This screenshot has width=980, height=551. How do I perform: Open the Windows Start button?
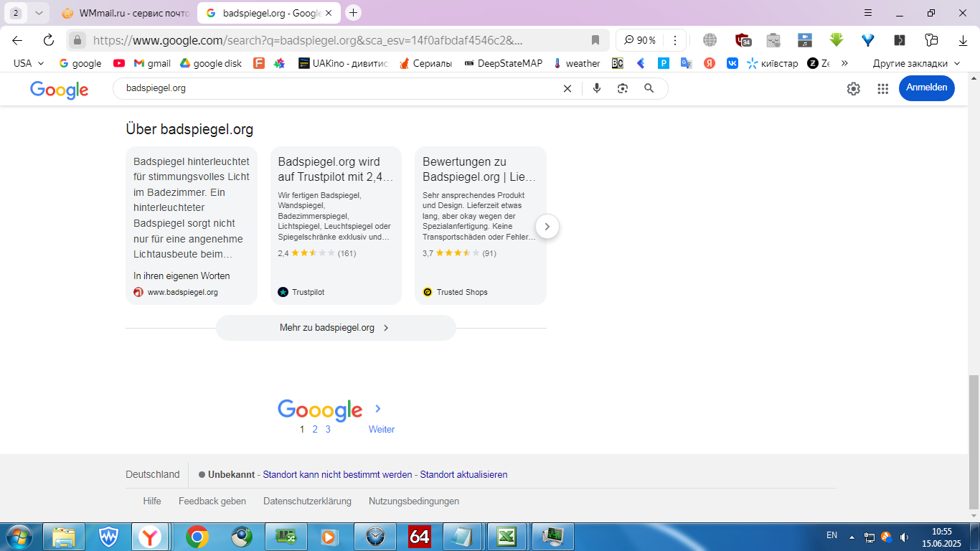click(18, 537)
